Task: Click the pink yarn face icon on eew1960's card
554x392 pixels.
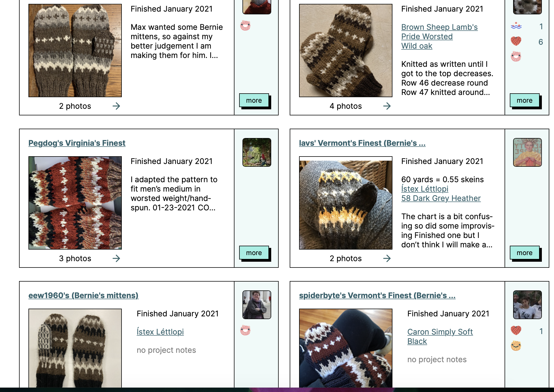Action: pos(245,330)
